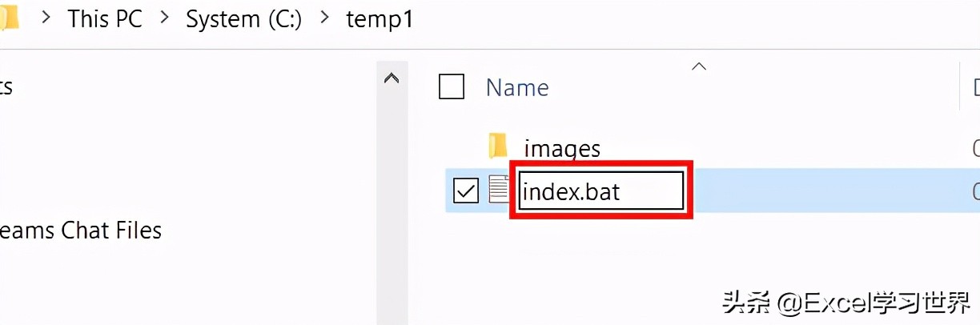Viewport: 980px width, 325px height.
Task: Select the images folder name
Action: pos(562,148)
